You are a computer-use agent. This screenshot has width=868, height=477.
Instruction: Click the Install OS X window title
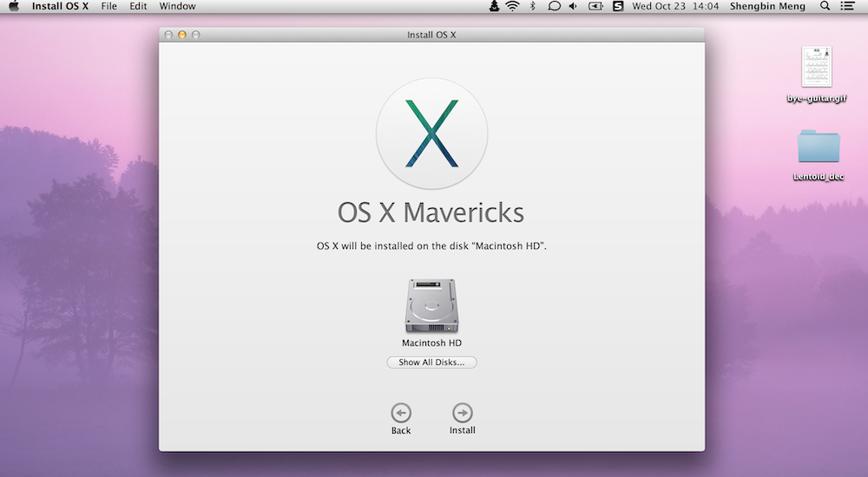click(431, 35)
